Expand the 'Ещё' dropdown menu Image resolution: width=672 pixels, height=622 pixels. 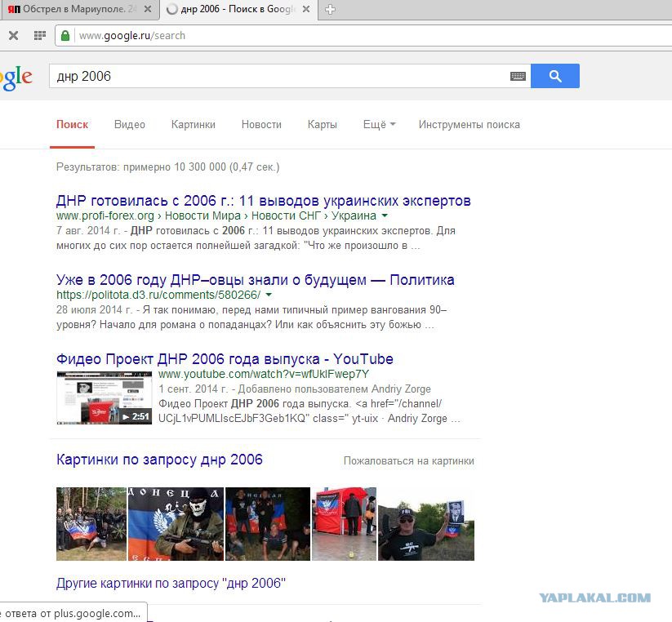coord(380,125)
